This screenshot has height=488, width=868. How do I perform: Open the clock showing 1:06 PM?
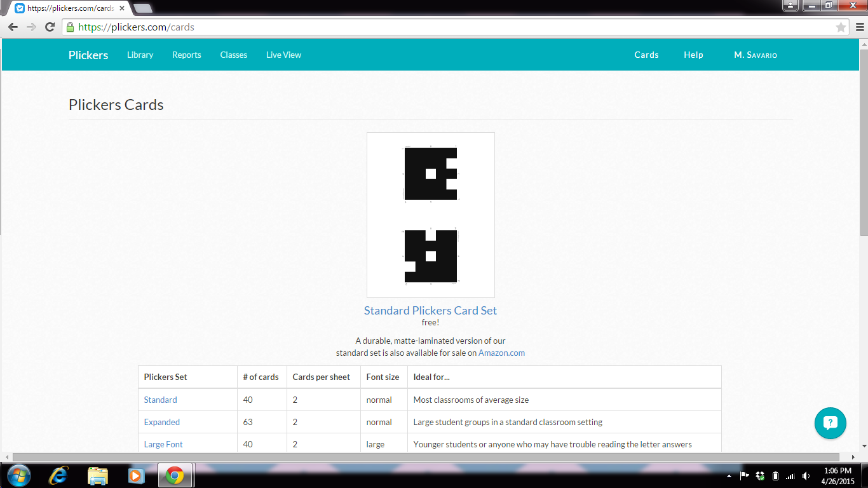[836, 476]
